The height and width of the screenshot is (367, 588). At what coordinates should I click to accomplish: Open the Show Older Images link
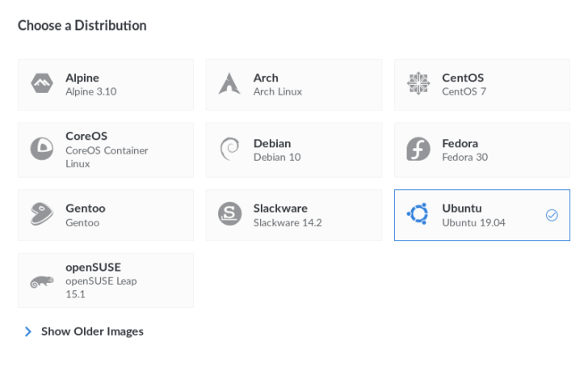(x=92, y=331)
